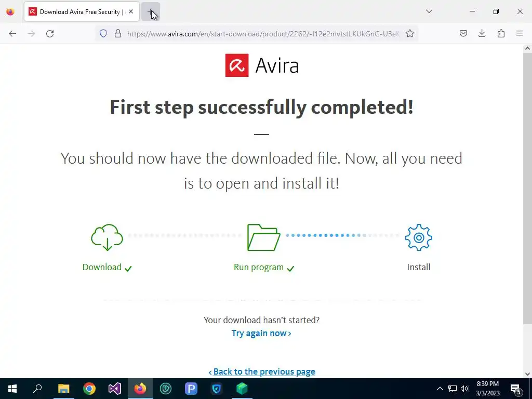Open a new browser tab

pos(151,12)
